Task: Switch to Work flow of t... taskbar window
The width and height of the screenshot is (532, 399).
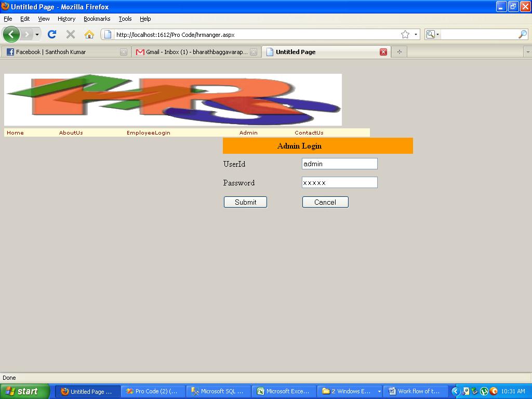Action: point(416,391)
